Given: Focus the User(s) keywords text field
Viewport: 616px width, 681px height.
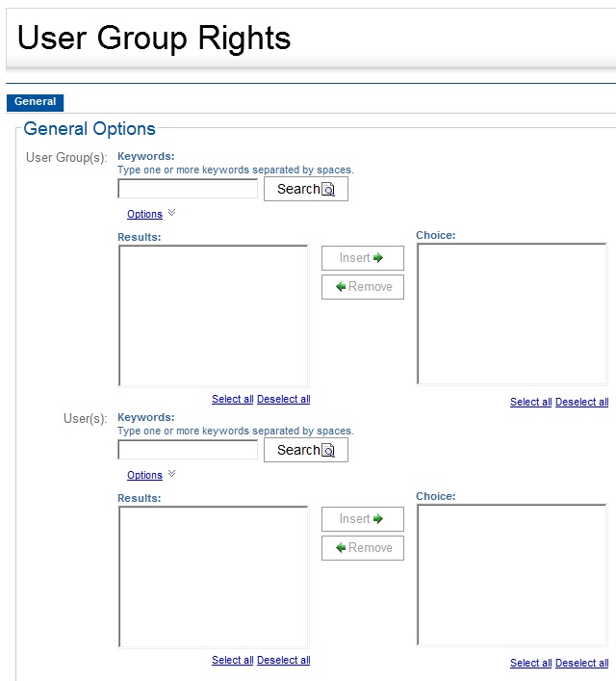Looking at the screenshot, I should [188, 450].
